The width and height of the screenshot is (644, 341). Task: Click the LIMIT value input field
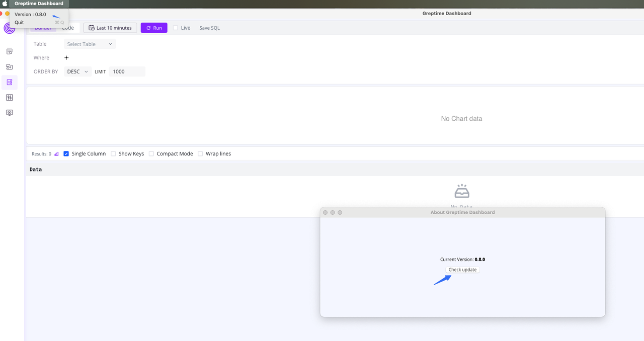coord(127,71)
